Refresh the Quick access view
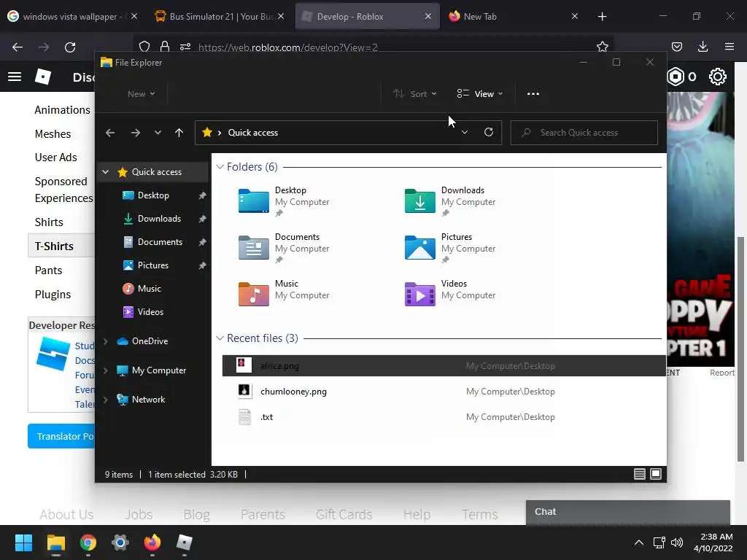The image size is (747, 560). (488, 132)
